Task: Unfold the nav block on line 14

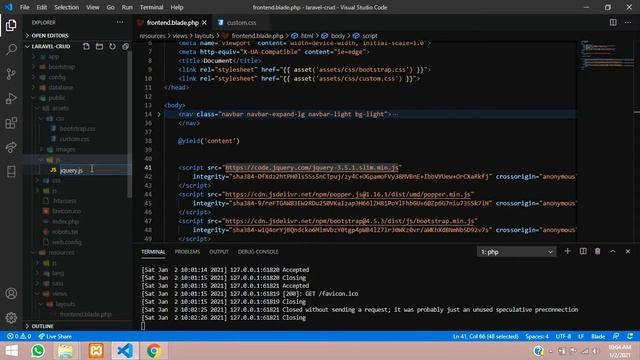Action: pyautogui.click(x=159, y=114)
